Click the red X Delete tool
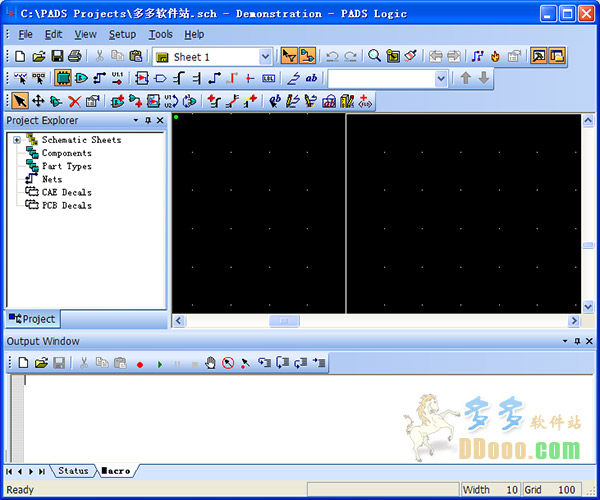 pyautogui.click(x=75, y=101)
